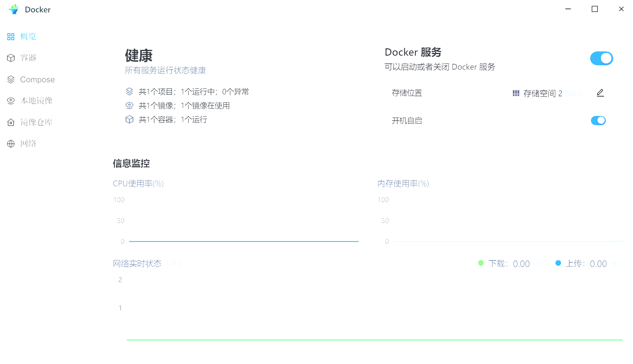Click the Docker app logo in title bar
The height and width of the screenshot is (364, 633).
[14, 10]
